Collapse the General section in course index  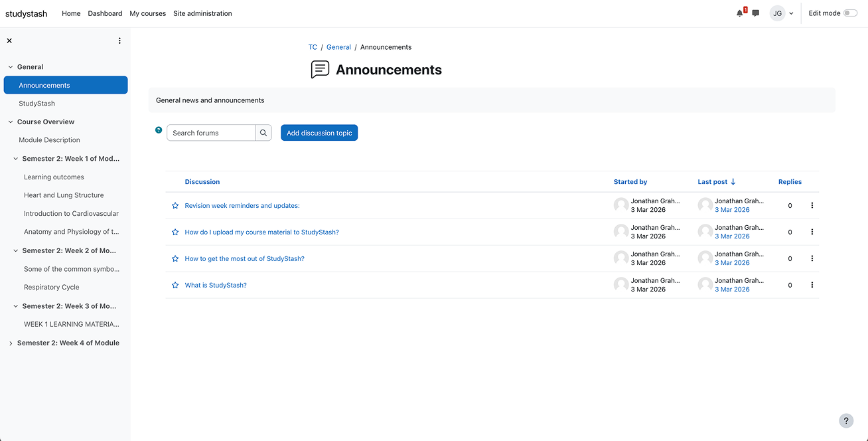click(11, 67)
